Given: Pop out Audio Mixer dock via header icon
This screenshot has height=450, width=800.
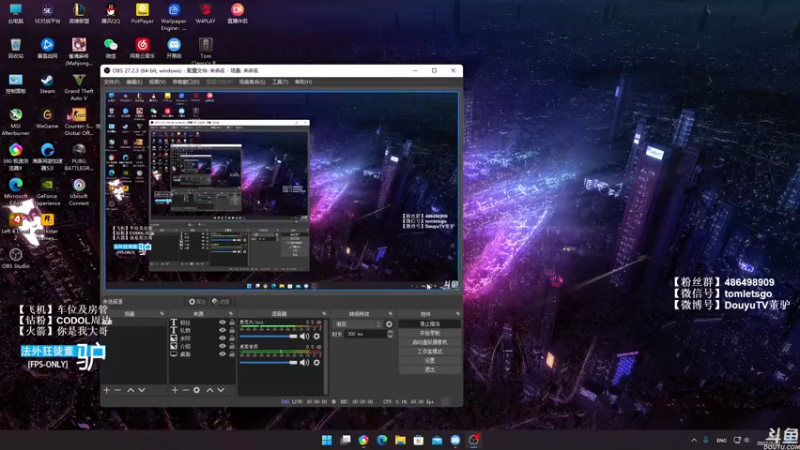Looking at the screenshot, I should point(323,313).
